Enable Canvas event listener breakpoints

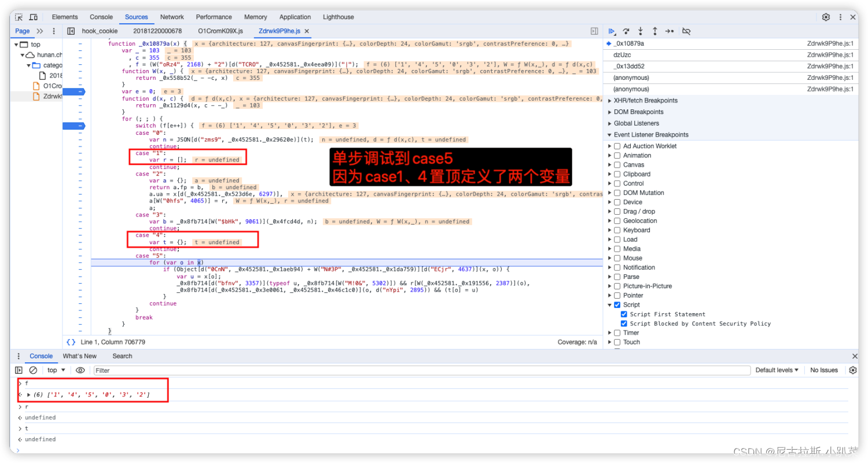point(617,164)
